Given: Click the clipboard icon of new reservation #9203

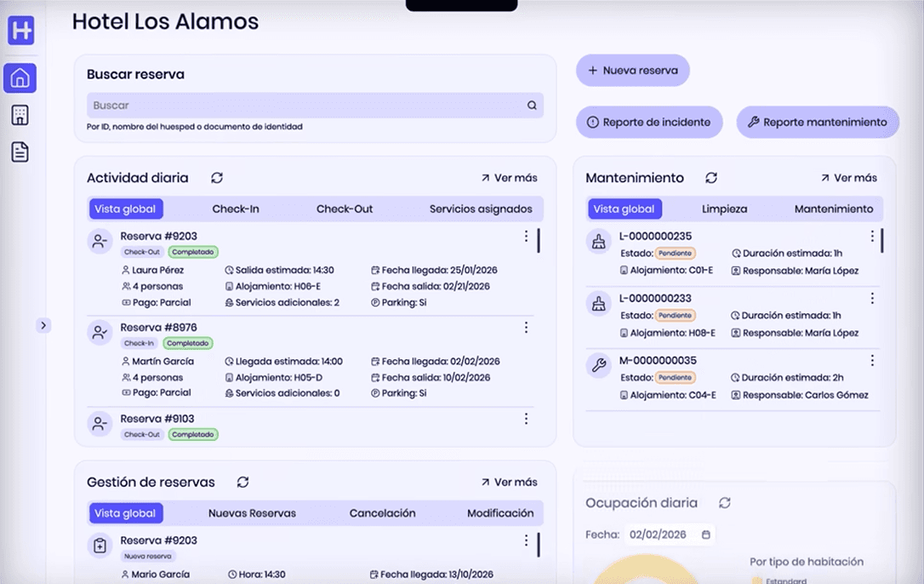Looking at the screenshot, I should tap(100, 546).
